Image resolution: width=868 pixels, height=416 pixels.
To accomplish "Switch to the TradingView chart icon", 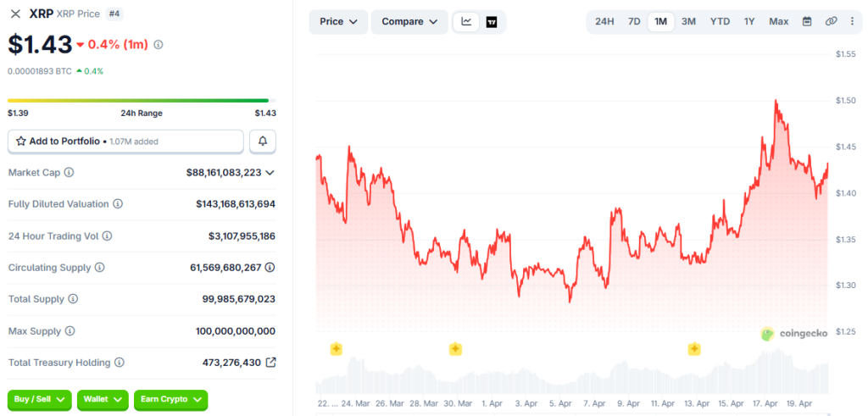I will (x=492, y=22).
